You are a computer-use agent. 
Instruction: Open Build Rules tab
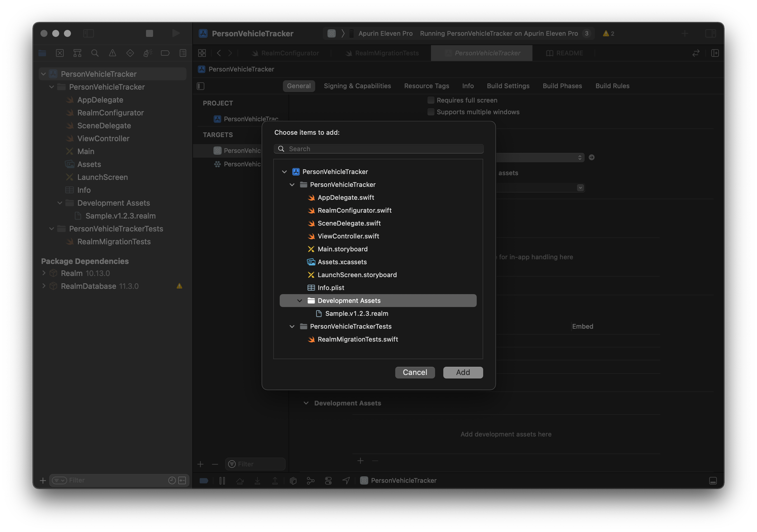pos(612,86)
